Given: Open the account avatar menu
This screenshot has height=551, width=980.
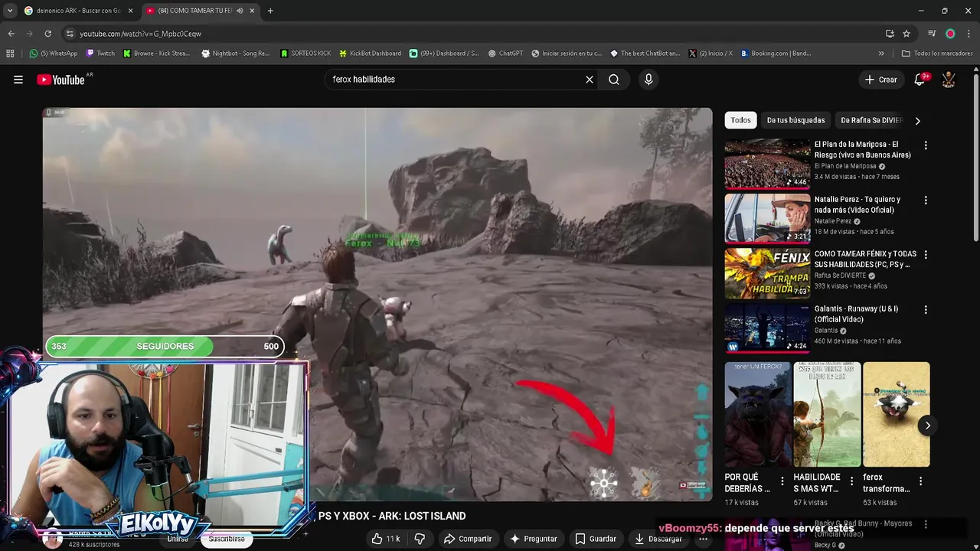Looking at the screenshot, I should click(949, 80).
